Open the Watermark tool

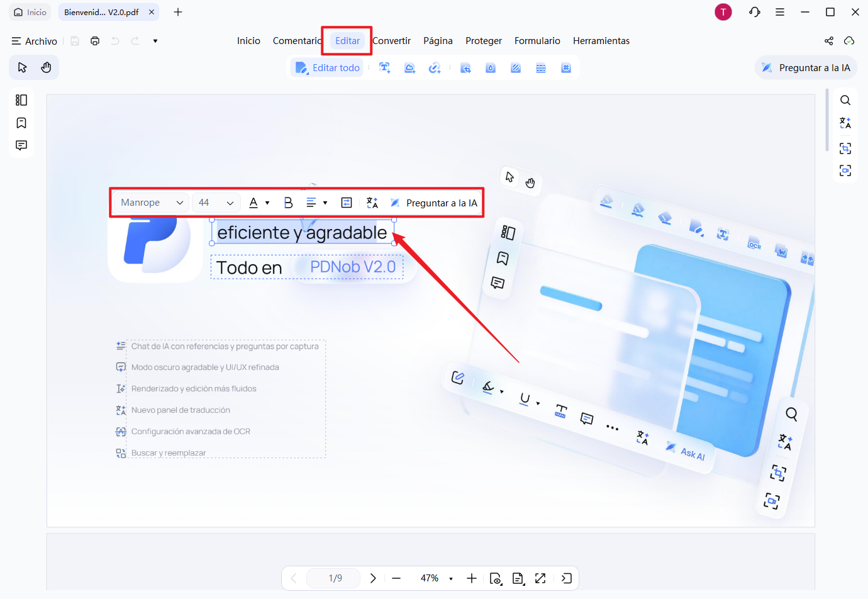click(x=491, y=67)
